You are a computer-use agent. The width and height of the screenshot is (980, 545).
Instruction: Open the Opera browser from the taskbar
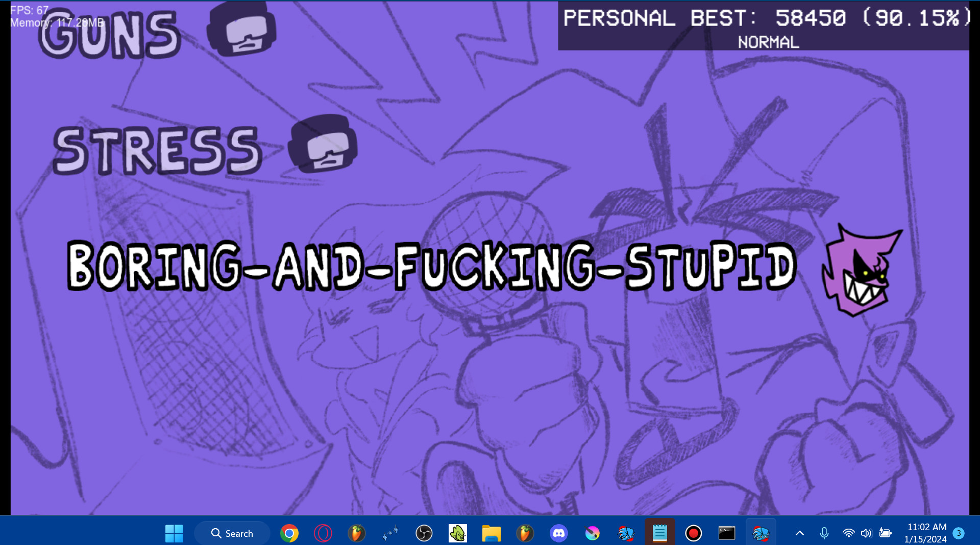(x=323, y=533)
